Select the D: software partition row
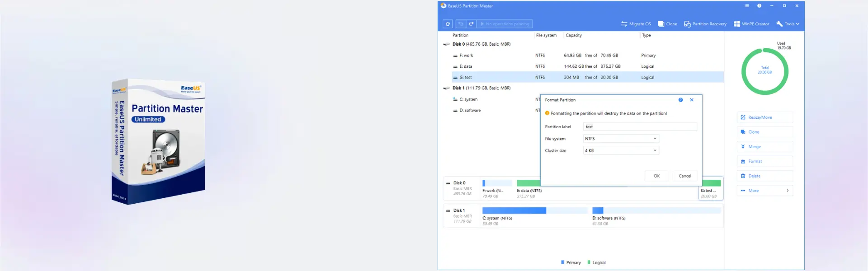 click(496, 110)
